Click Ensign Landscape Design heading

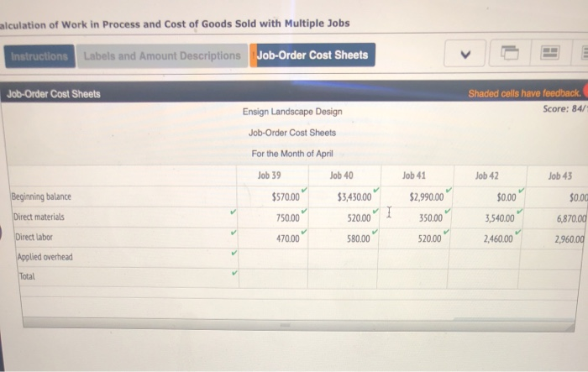click(x=292, y=112)
